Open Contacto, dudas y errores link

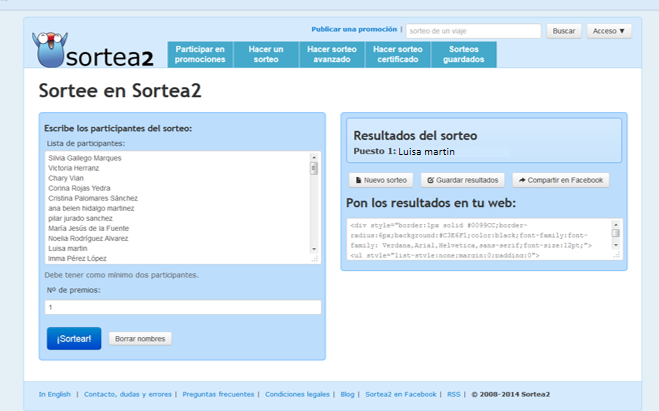pyautogui.click(x=128, y=394)
